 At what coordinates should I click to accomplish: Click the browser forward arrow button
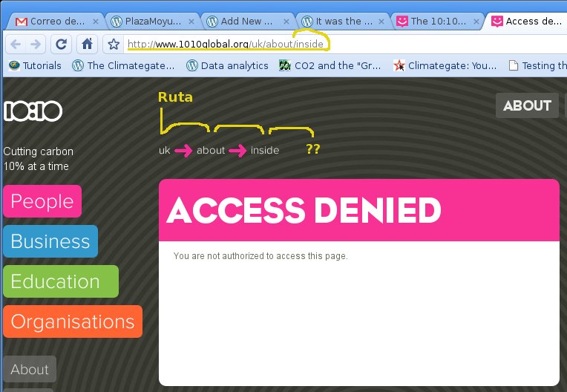click(36, 44)
